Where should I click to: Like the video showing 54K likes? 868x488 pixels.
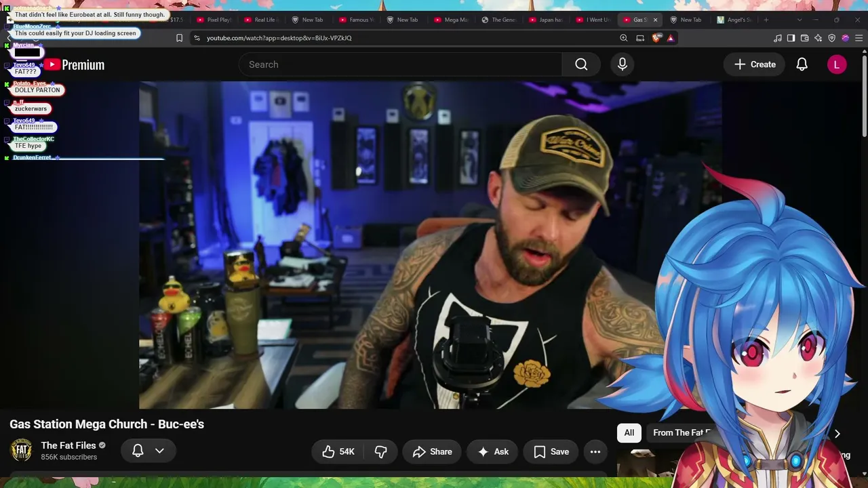pos(338,451)
